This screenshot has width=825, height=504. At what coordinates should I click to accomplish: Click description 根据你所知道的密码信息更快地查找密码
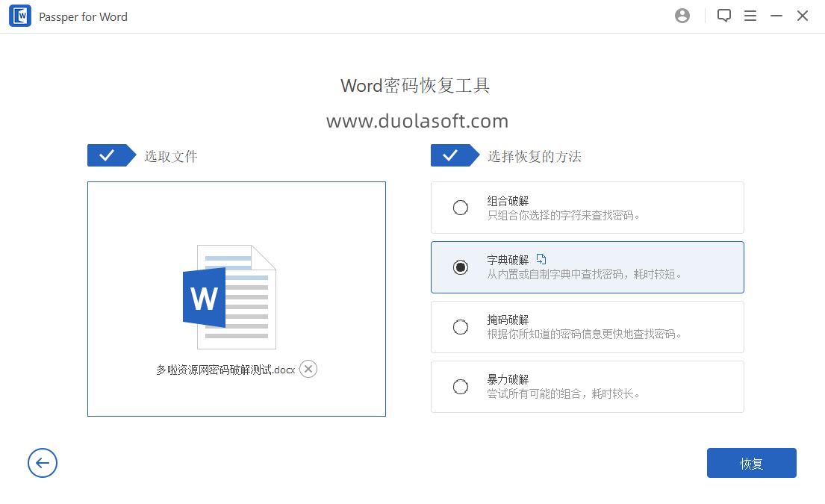point(584,334)
